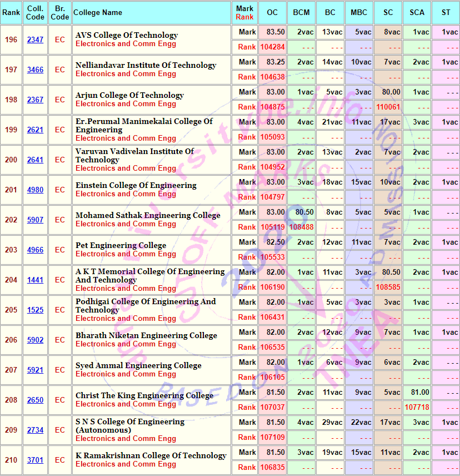Click the College Name column header
Viewport: 460px width, 476px height.
point(98,12)
